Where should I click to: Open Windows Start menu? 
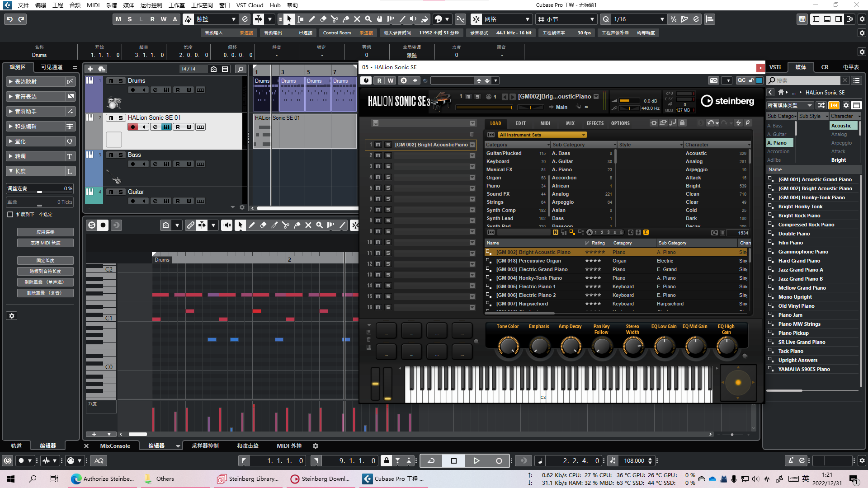click(11, 479)
